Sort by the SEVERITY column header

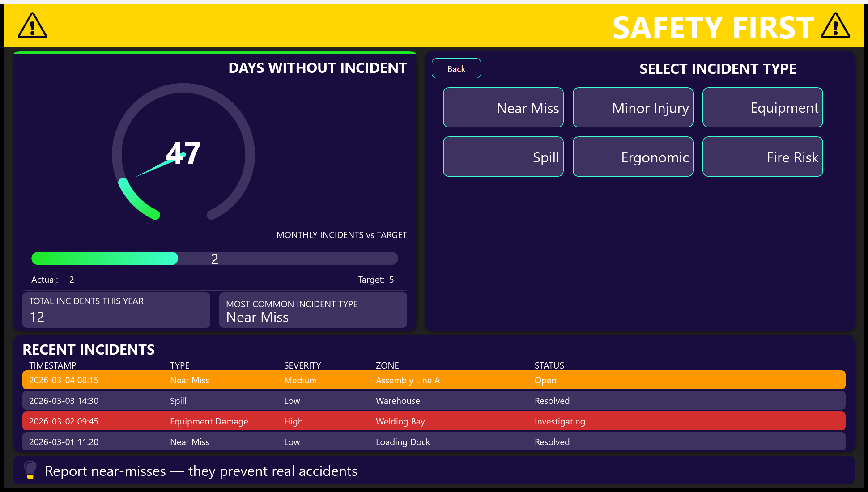[302, 365]
